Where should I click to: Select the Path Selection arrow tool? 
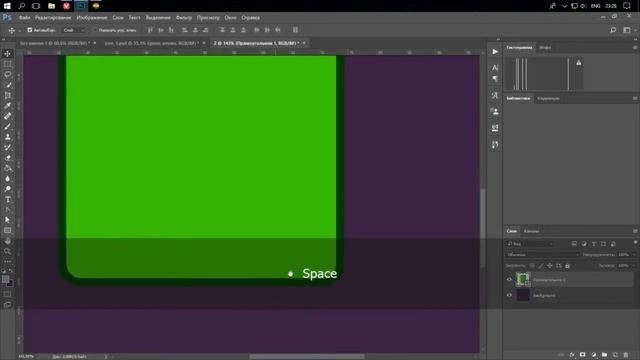[x=7, y=220]
